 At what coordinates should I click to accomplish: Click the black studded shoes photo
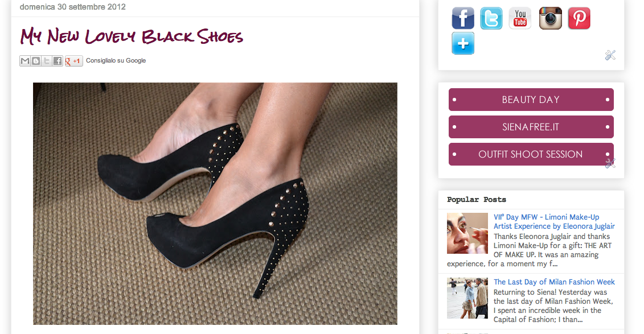pyautogui.click(x=215, y=204)
